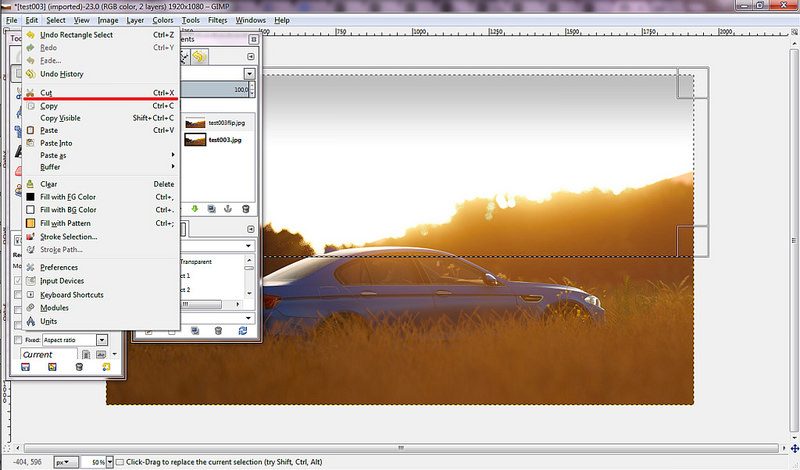Open Modules entry in Edit menu
The image size is (800, 470).
(101, 308)
